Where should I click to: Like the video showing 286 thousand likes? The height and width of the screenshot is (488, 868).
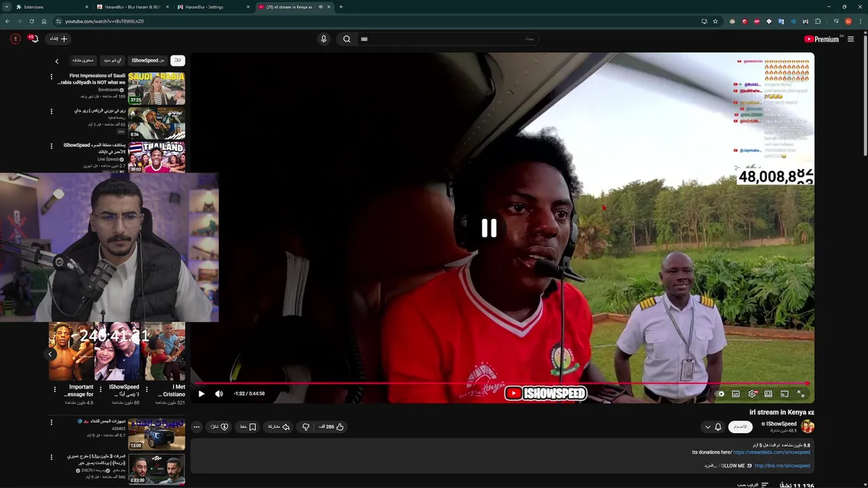[x=332, y=427]
